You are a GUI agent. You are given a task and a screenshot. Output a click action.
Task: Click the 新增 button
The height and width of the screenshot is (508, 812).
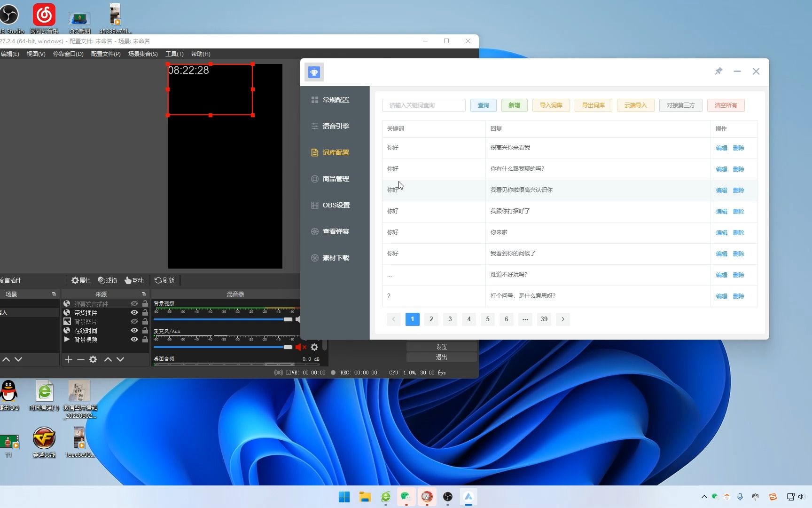coord(514,105)
